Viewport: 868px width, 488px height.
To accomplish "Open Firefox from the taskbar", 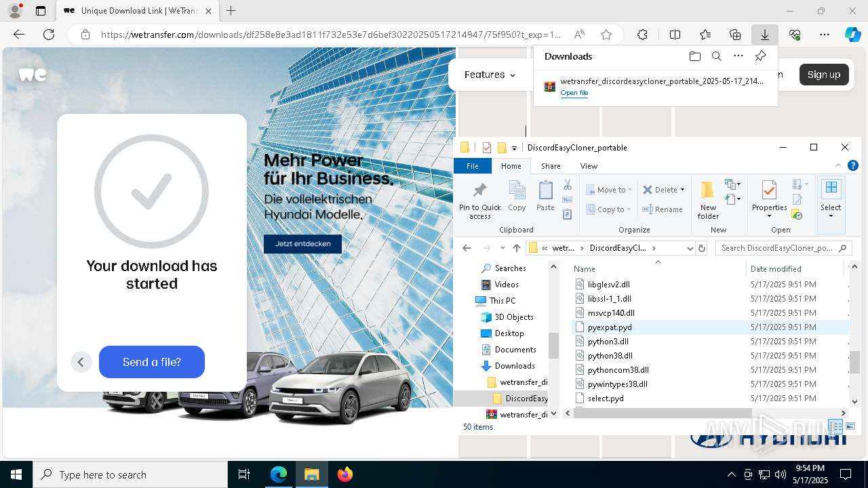I will pos(345,474).
